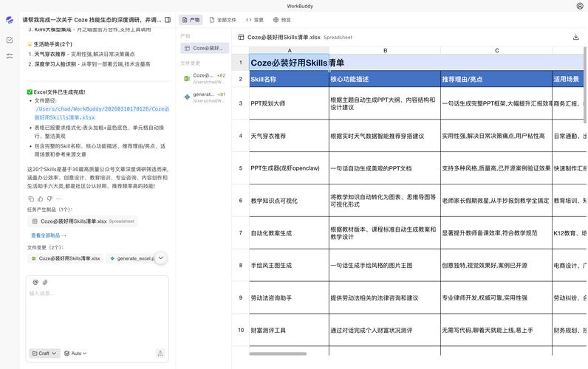Click the Excel文件已生成完成 message
Viewport: 588px width, 369px height.
(x=56, y=92)
